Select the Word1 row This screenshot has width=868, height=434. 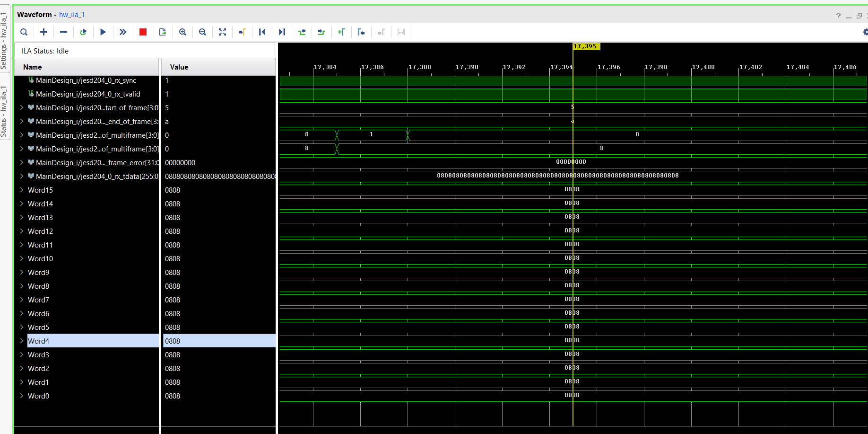(38, 382)
